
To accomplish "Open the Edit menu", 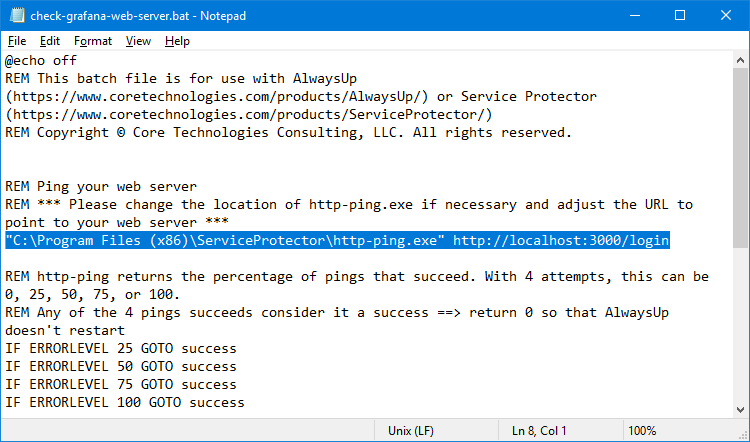I will (x=50, y=41).
